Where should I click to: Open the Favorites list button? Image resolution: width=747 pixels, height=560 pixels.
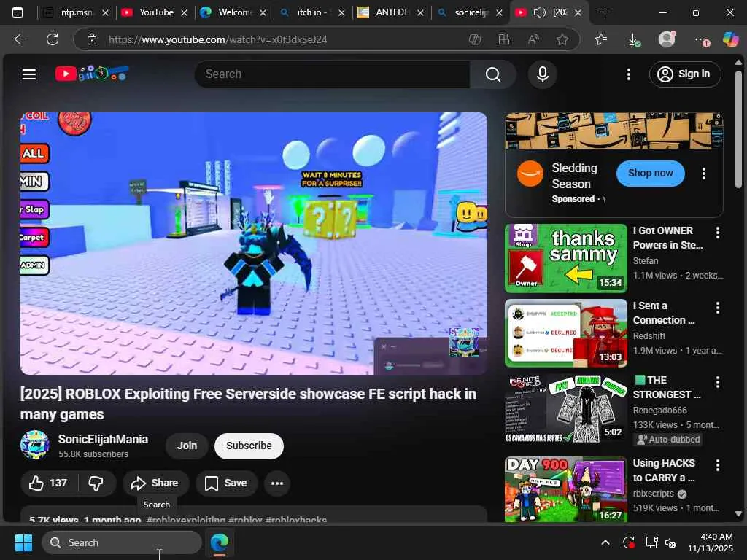tap(601, 39)
